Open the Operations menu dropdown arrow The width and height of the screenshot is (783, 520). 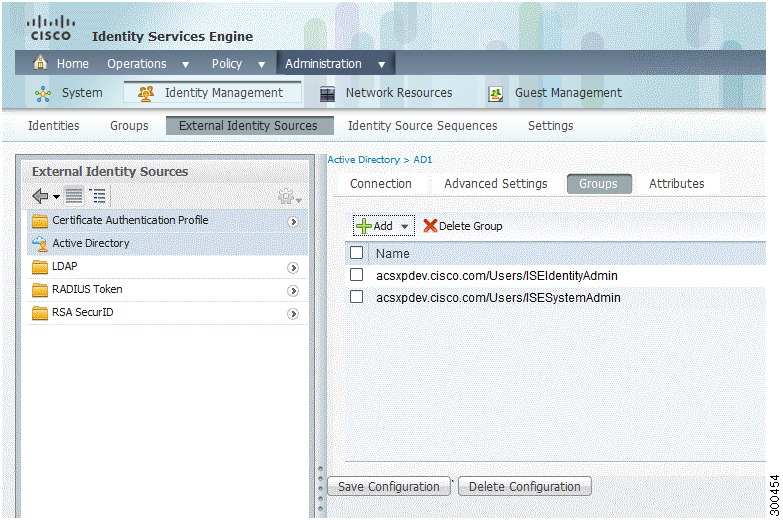[186, 64]
